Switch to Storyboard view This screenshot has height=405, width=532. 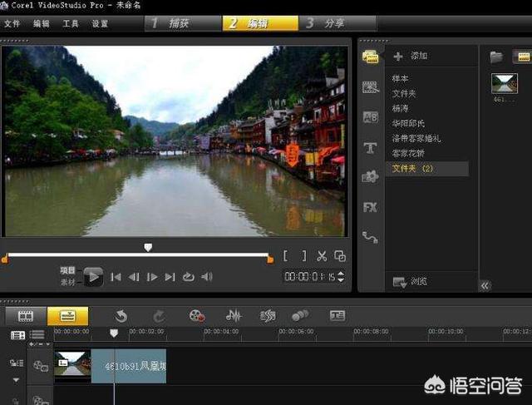[26, 316]
